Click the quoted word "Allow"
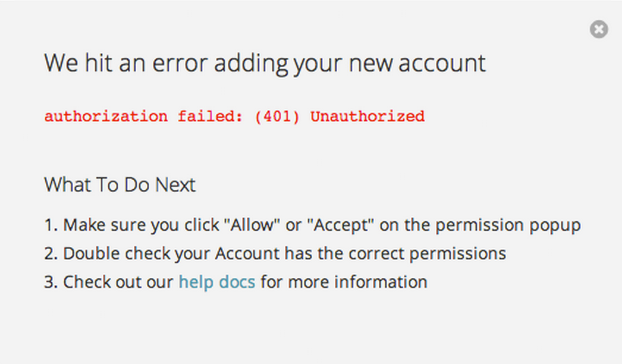The image size is (622, 364). click(x=252, y=225)
